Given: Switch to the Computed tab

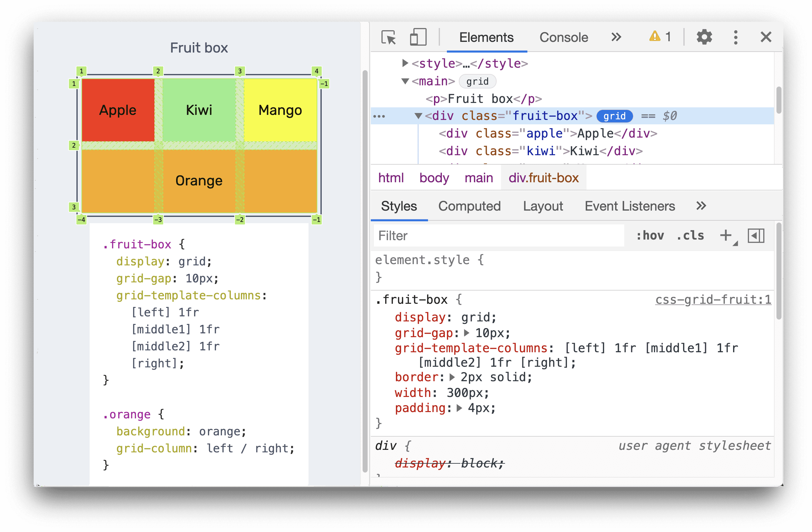Looking at the screenshot, I should click(x=469, y=206).
